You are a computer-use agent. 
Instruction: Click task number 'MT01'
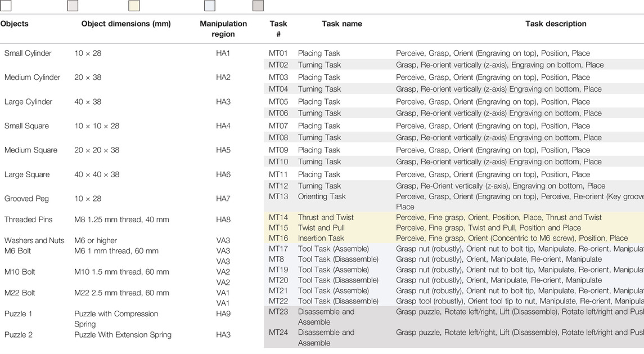278,53
